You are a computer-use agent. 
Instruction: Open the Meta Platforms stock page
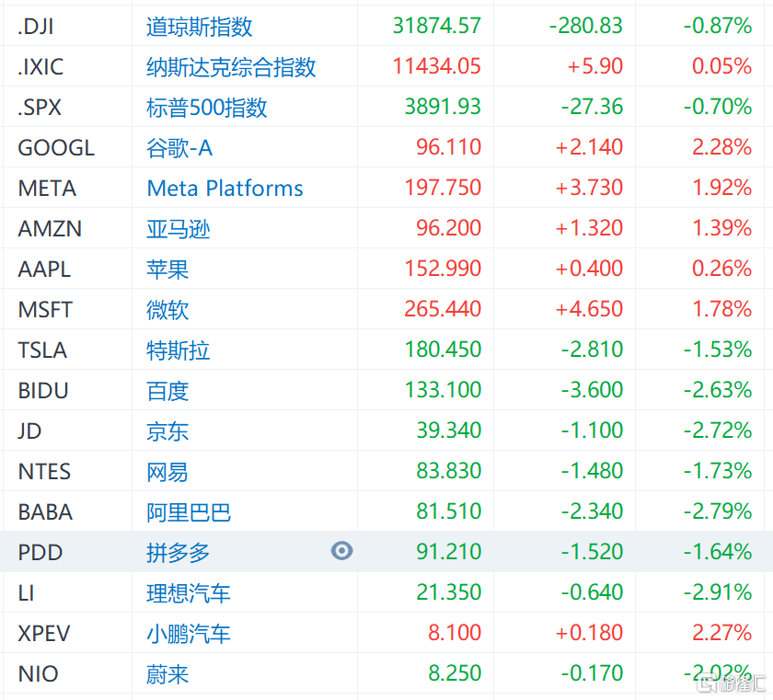(x=224, y=188)
